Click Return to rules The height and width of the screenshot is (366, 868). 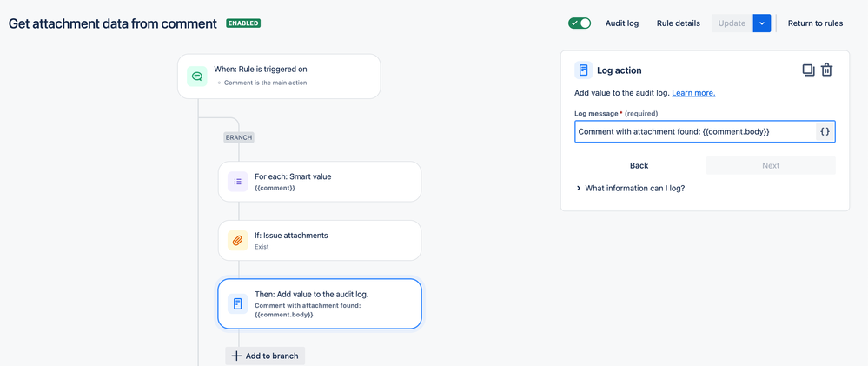[x=815, y=23]
